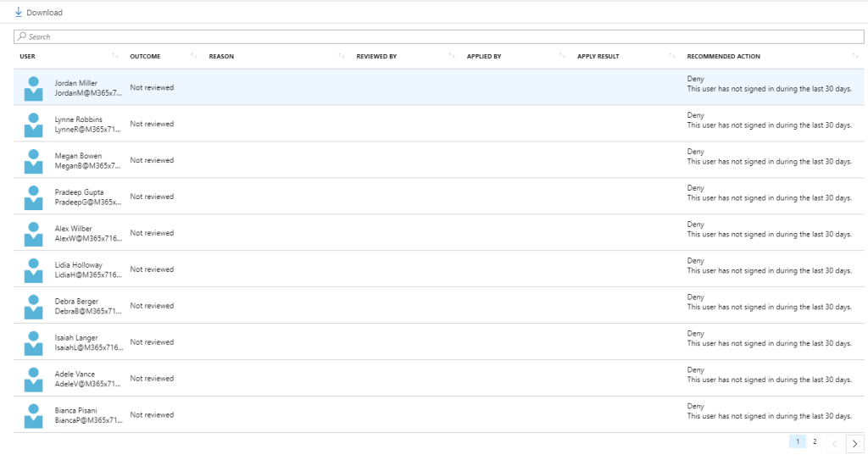Click Jordan Miller's user avatar icon
The height and width of the screenshot is (466, 868).
tap(33, 89)
